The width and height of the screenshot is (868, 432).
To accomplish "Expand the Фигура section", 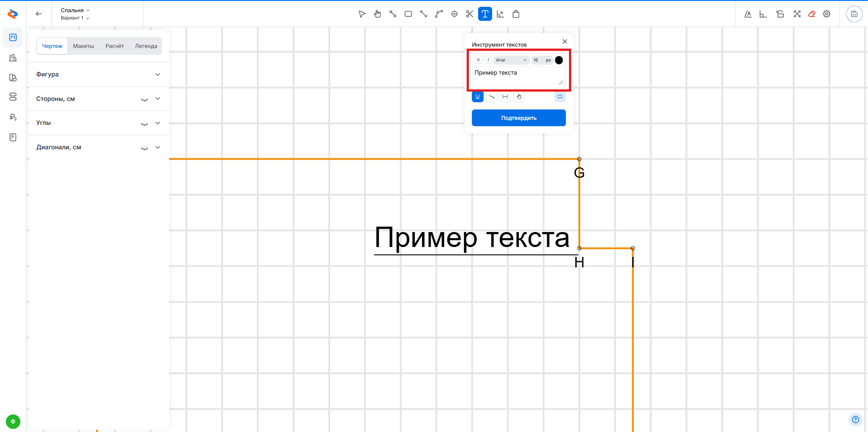I will point(157,75).
